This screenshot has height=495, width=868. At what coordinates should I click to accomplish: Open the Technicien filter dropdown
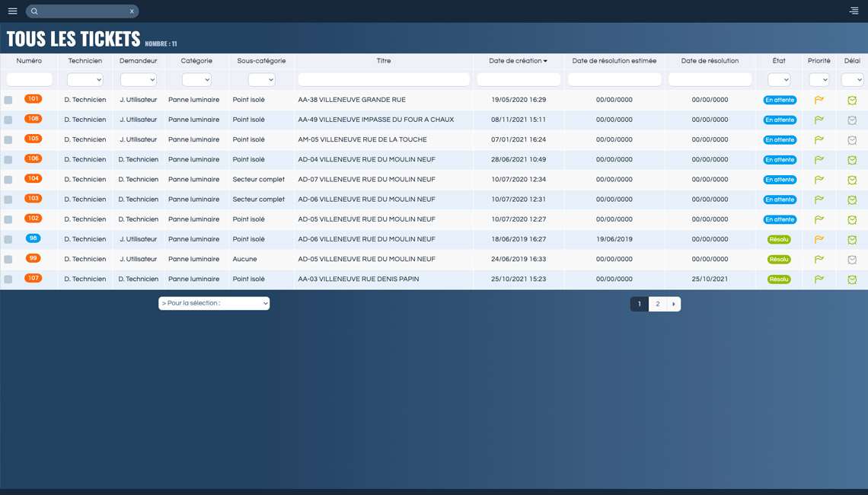click(85, 80)
